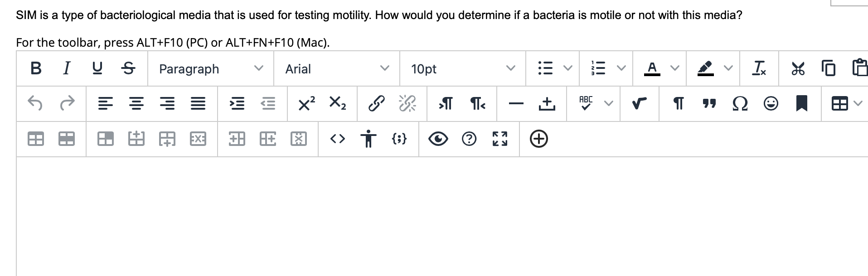Expand the bullet list style options
This screenshot has width=868, height=276.
click(x=567, y=68)
